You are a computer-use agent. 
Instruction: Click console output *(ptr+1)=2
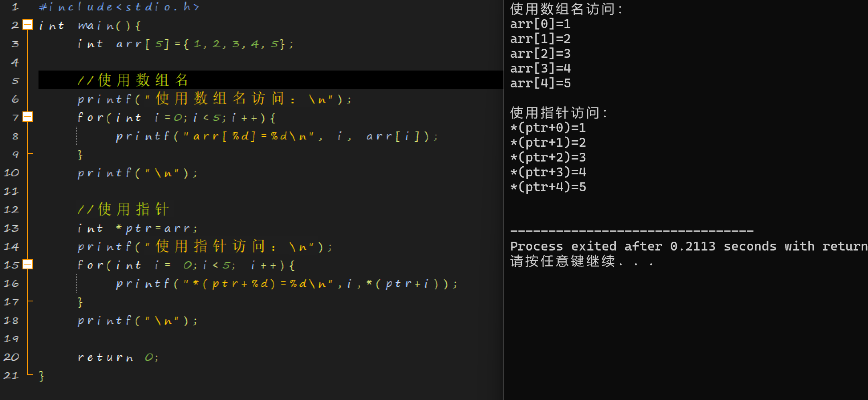tap(548, 143)
